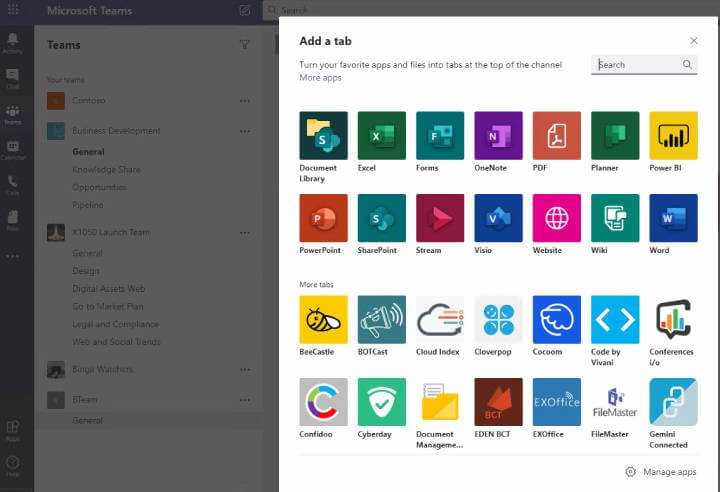The width and height of the screenshot is (720, 492).
Task: Open the Design channel
Action: pos(86,271)
